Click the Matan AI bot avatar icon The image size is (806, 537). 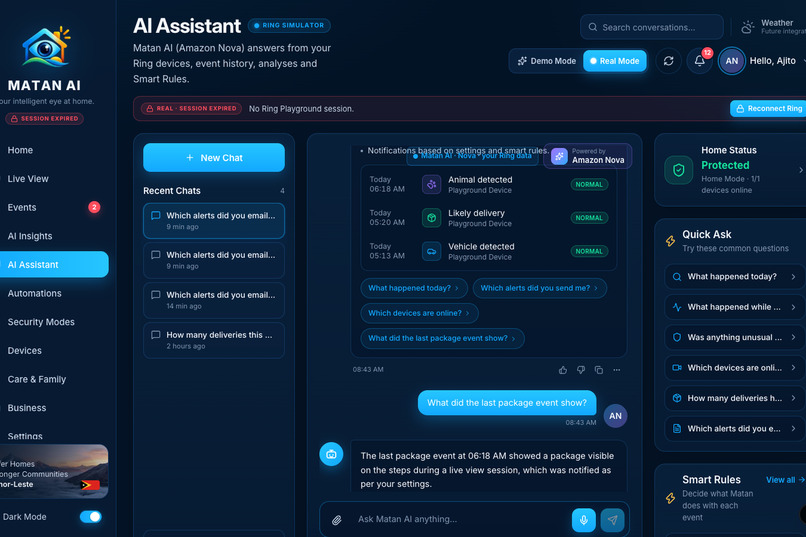click(332, 454)
